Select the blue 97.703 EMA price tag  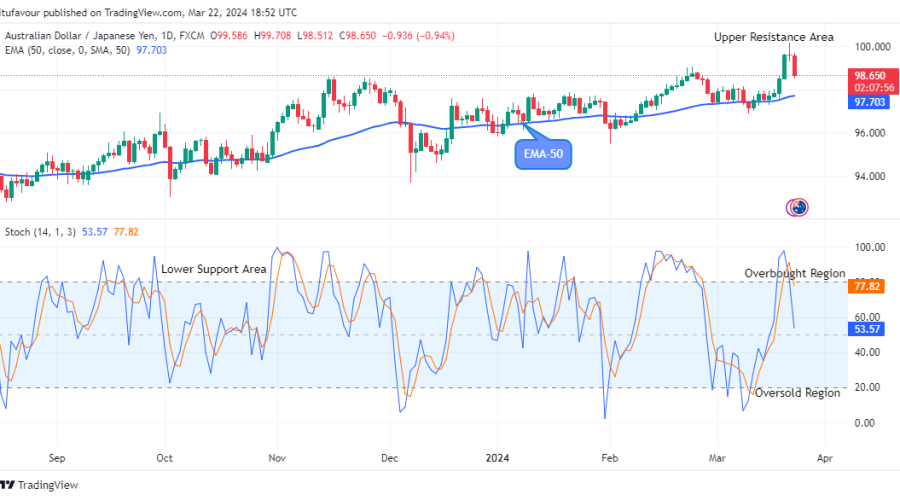click(869, 102)
